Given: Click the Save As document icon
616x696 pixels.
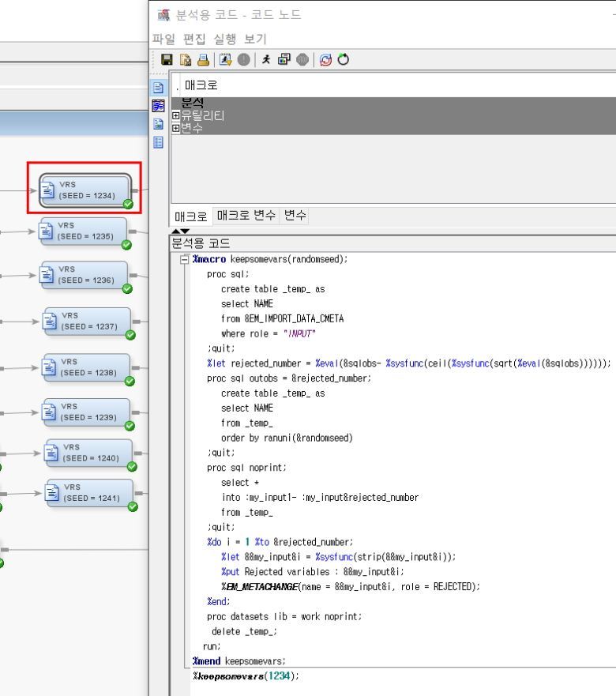Looking at the screenshot, I should (185, 60).
